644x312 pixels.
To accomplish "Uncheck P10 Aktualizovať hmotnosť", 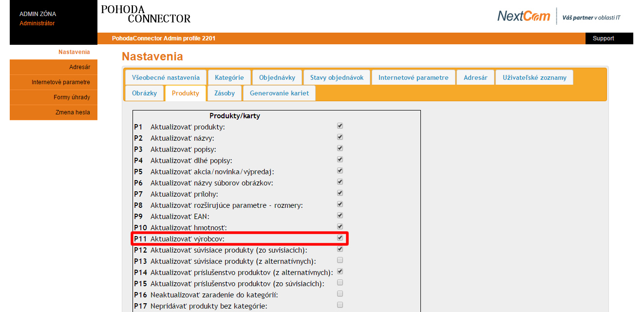I will (x=340, y=226).
